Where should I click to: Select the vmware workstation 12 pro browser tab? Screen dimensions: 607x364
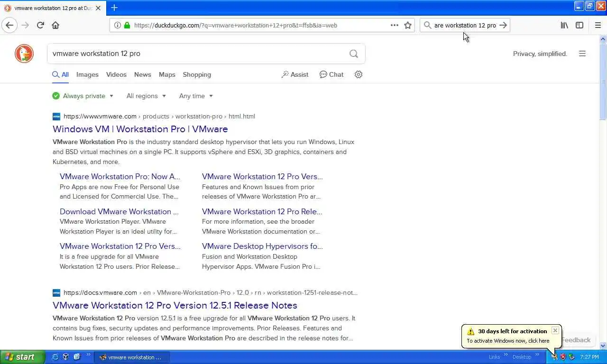coord(52,8)
